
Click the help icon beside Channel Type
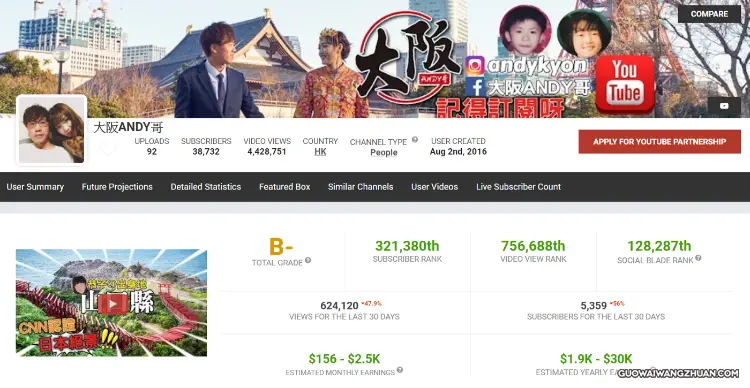click(x=415, y=140)
